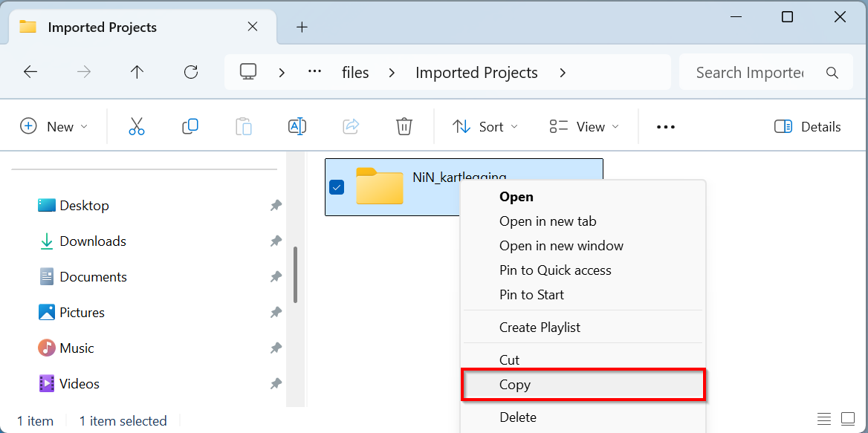The image size is (868, 433).
Task: Refresh the current folder view
Action: pos(191,72)
